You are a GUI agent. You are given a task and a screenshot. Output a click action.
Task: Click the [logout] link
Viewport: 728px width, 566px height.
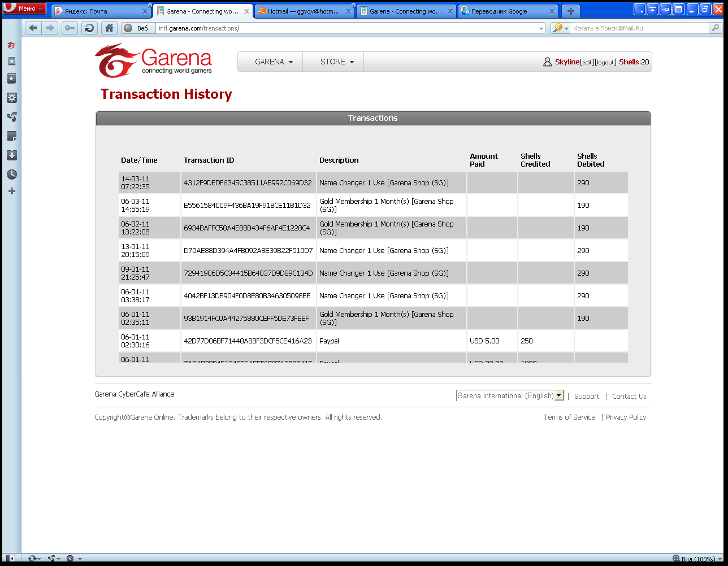[x=605, y=63]
